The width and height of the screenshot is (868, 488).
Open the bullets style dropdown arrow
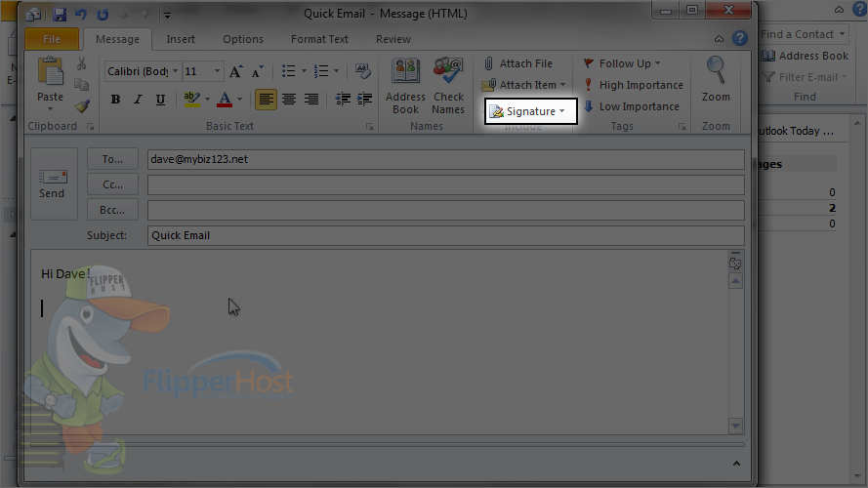(x=304, y=71)
